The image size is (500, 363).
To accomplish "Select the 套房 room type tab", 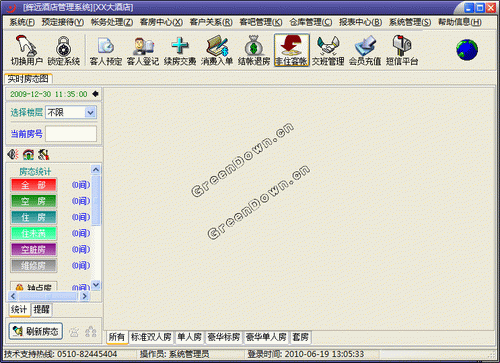I will [x=300, y=337].
